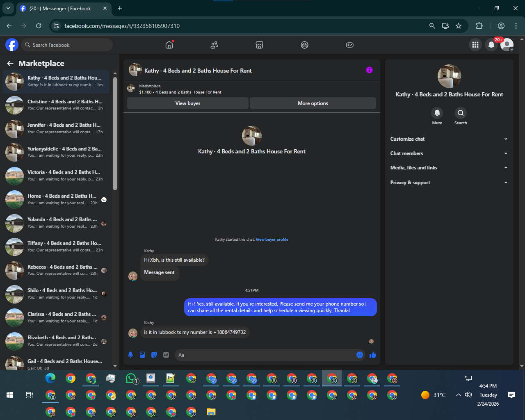Viewport: 525px width, 420px height.
Task: Expand Media, files and links section
Action: (x=449, y=168)
